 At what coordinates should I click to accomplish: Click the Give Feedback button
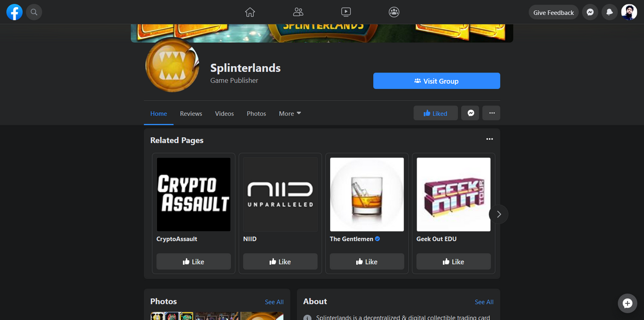[x=553, y=13]
